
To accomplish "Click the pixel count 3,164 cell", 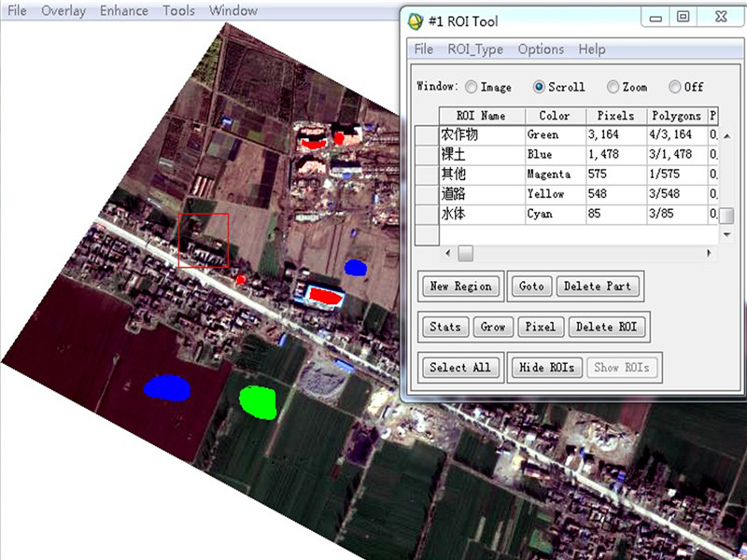I will 616,134.
